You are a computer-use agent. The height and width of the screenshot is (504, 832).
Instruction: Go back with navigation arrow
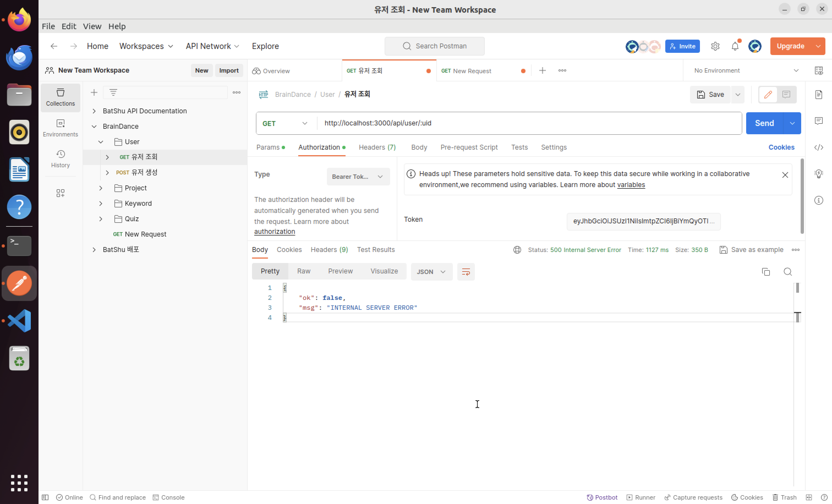54,46
